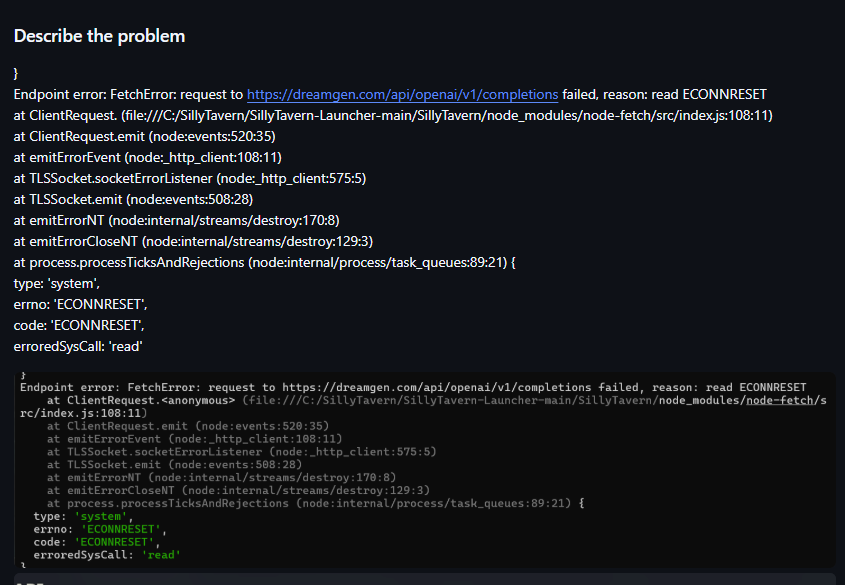The width and height of the screenshot is (845, 585).
Task: Click the "at process.processTicksAndRejections" paragraph line
Action: 265,262
